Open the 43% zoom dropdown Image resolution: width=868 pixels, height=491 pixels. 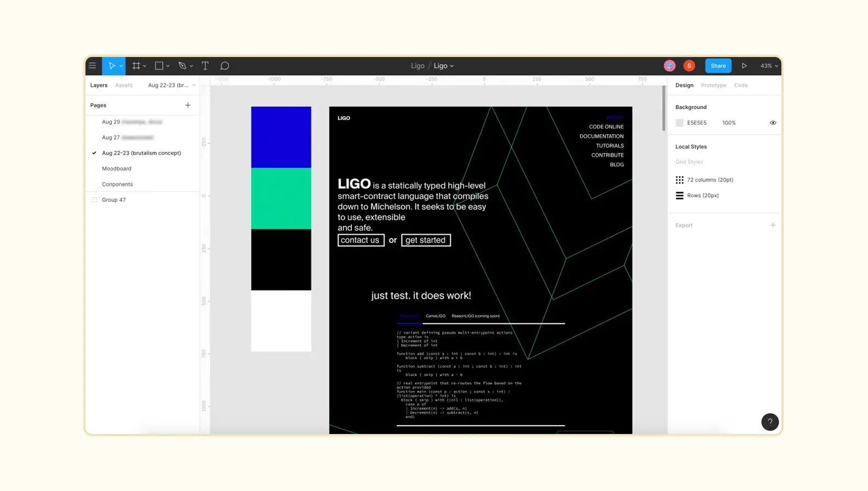(x=769, y=66)
